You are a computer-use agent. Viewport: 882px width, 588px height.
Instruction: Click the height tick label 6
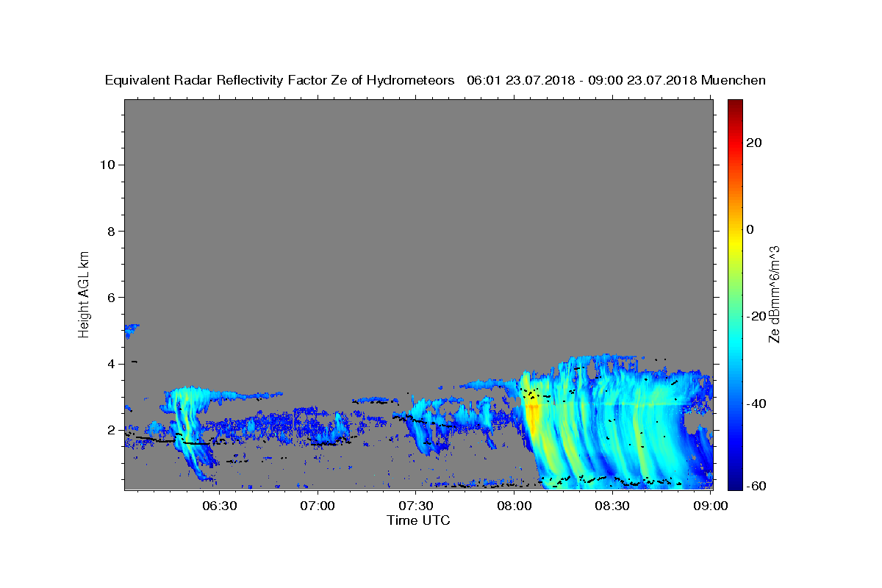112,297
